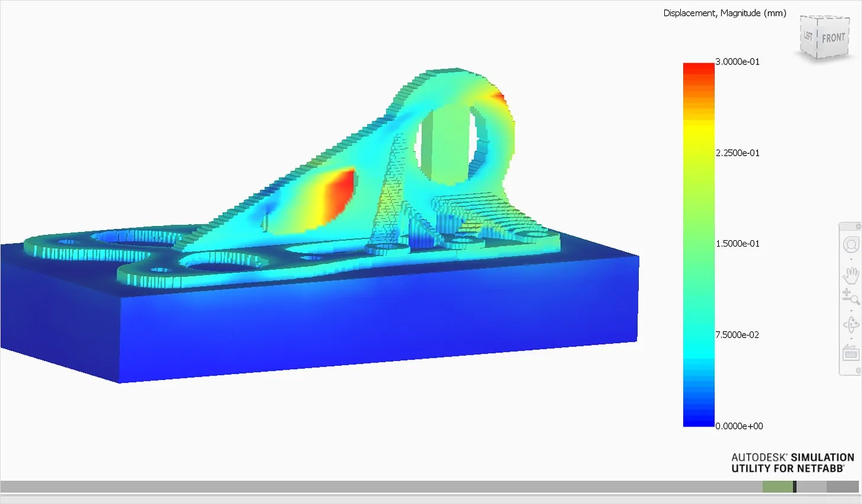862x504 pixels.
Task: Select the Zoom tool icon
Action: (851, 295)
